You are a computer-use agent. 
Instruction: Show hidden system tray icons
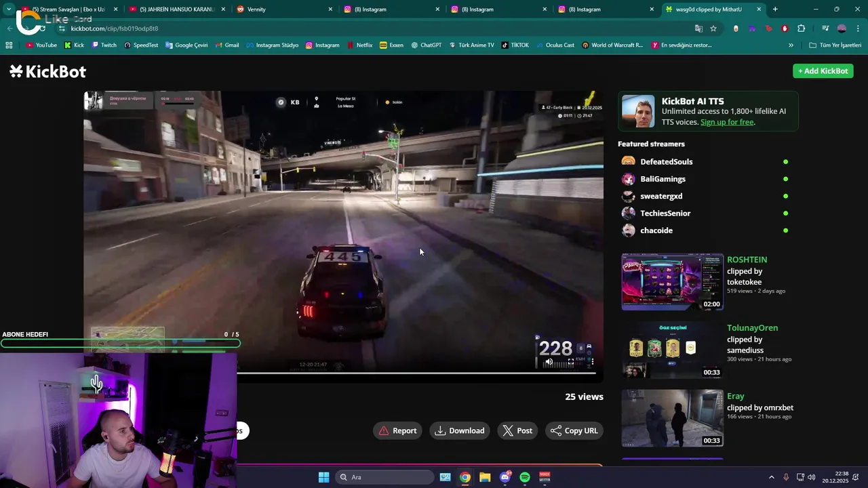(771, 477)
